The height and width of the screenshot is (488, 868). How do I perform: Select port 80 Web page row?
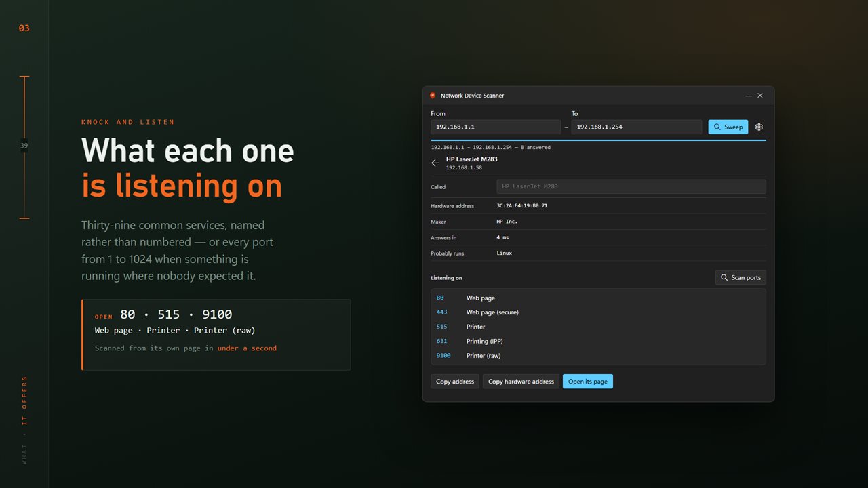click(x=598, y=298)
